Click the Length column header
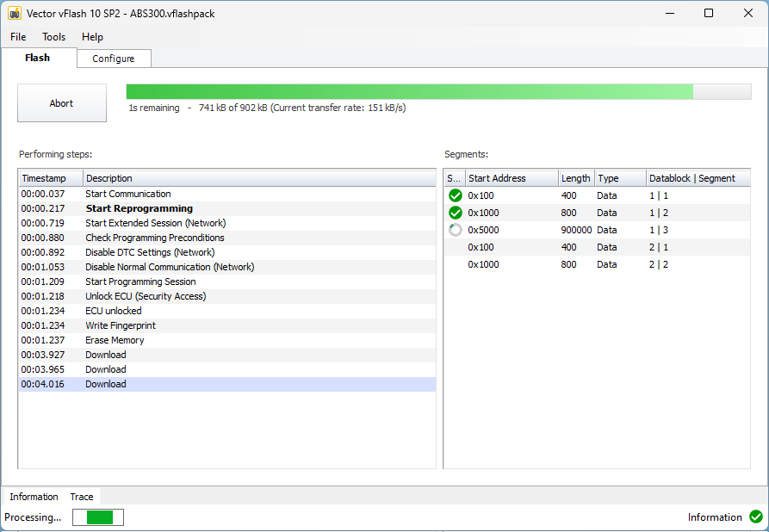This screenshot has height=532, width=769. (x=576, y=178)
